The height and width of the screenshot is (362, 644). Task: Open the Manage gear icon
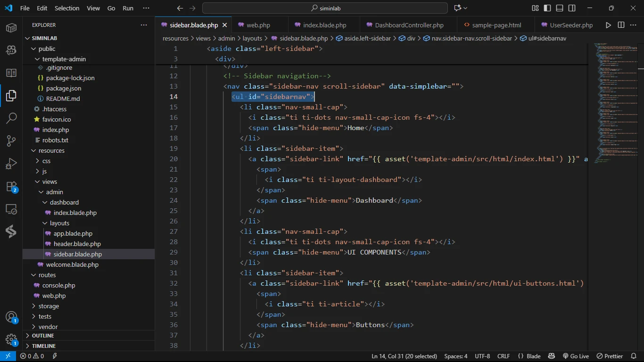[x=11, y=340]
